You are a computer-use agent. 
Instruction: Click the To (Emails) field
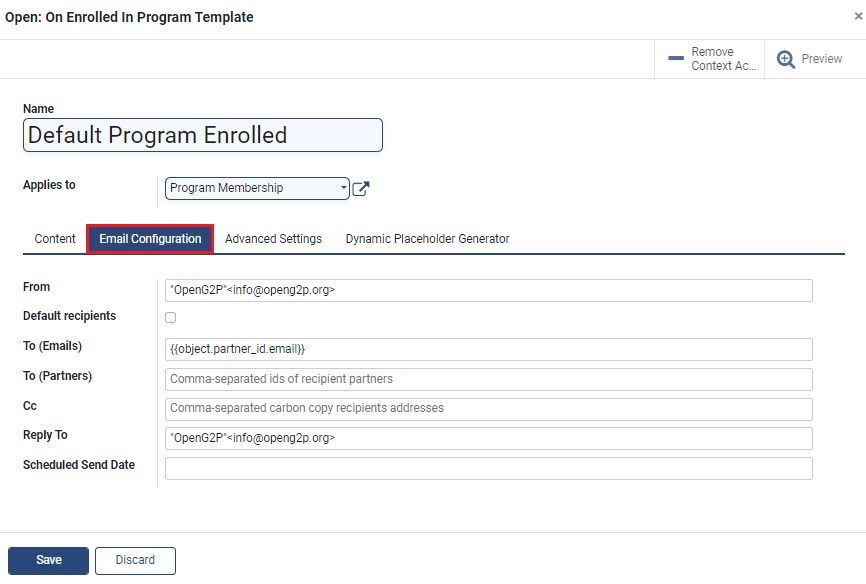489,350
